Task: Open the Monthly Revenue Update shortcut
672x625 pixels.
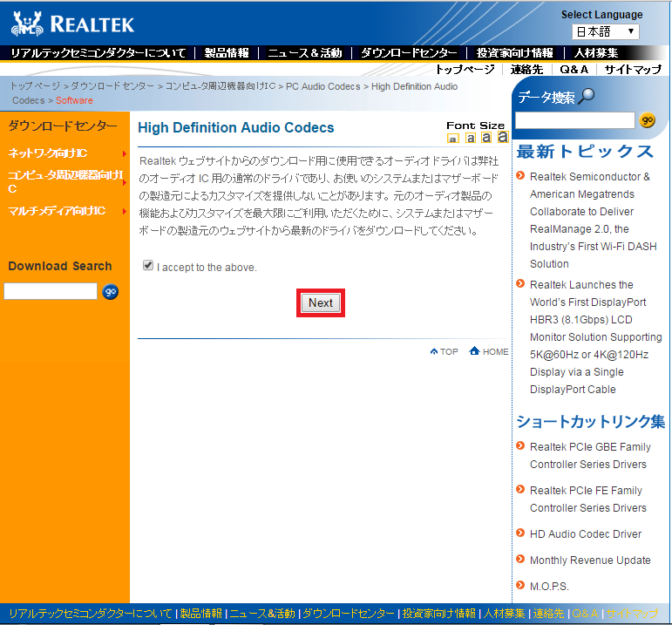Action: [x=590, y=560]
